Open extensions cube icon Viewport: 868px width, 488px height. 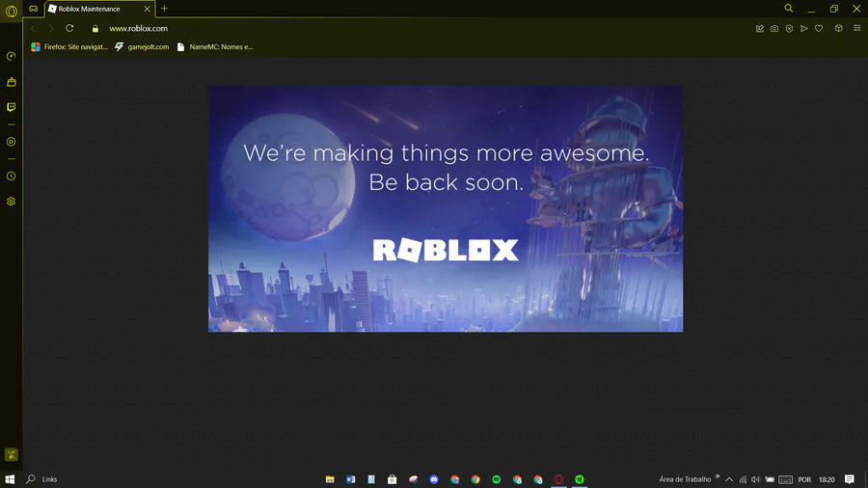(x=839, y=28)
